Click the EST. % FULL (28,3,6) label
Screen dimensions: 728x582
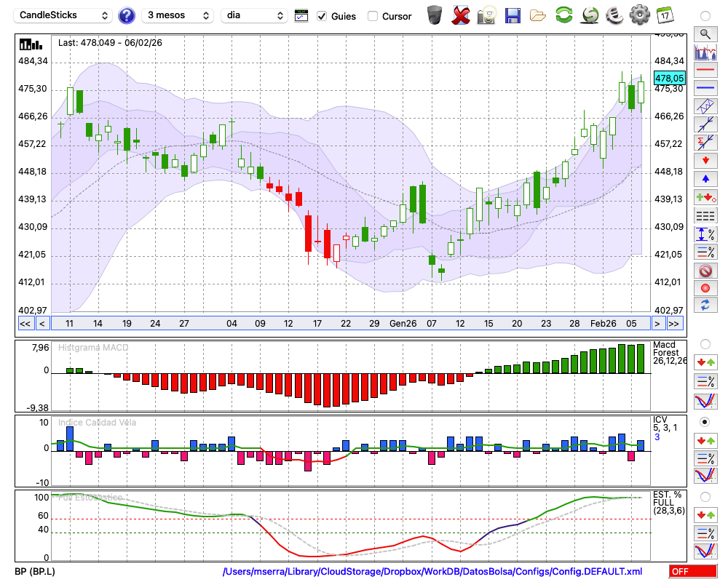pos(668,503)
